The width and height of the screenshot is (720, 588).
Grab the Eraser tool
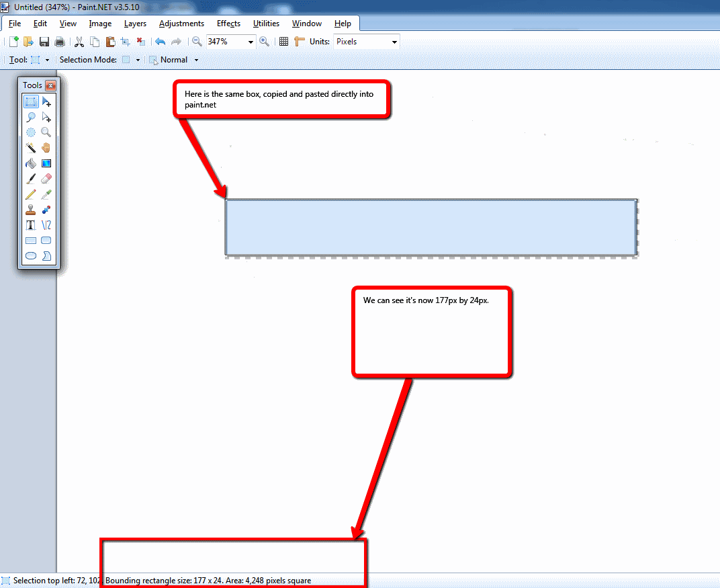click(46, 178)
